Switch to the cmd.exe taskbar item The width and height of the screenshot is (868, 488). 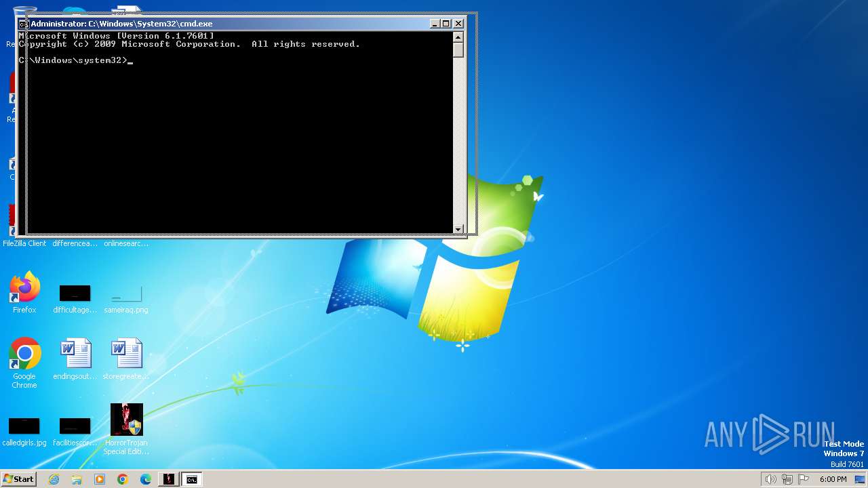point(192,479)
